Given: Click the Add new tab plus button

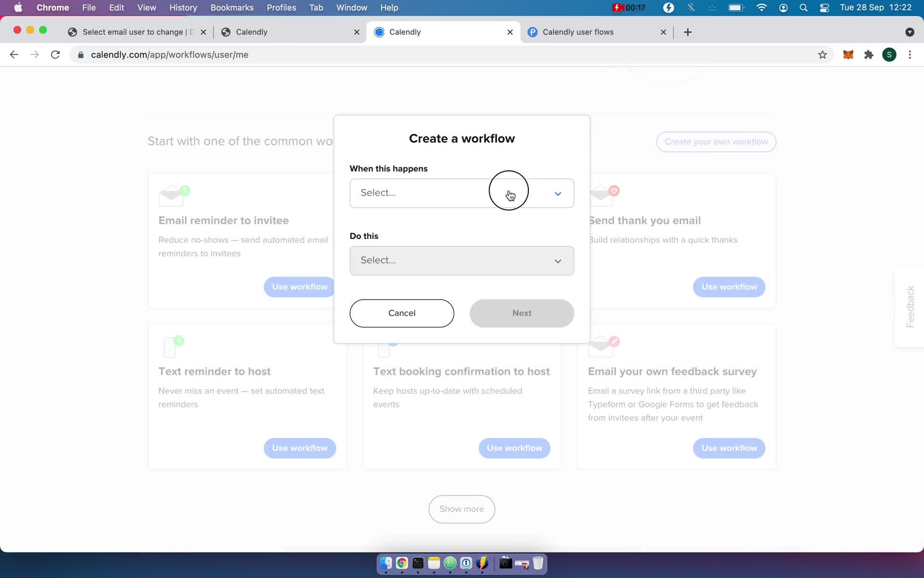Looking at the screenshot, I should tap(688, 31).
